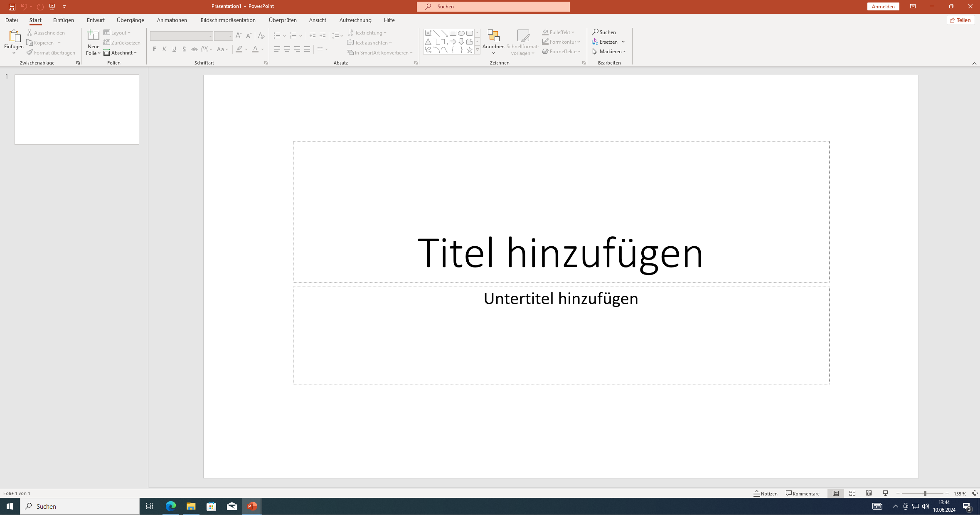Align text right toggle
Screen dimensions: 980x515
[x=297, y=49]
